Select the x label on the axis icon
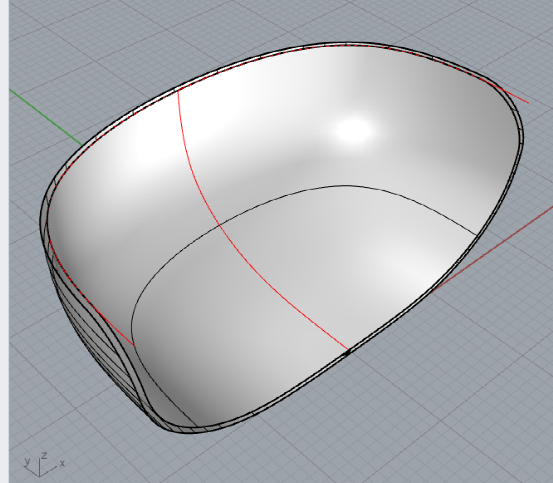This screenshot has width=553, height=483. [x=62, y=463]
